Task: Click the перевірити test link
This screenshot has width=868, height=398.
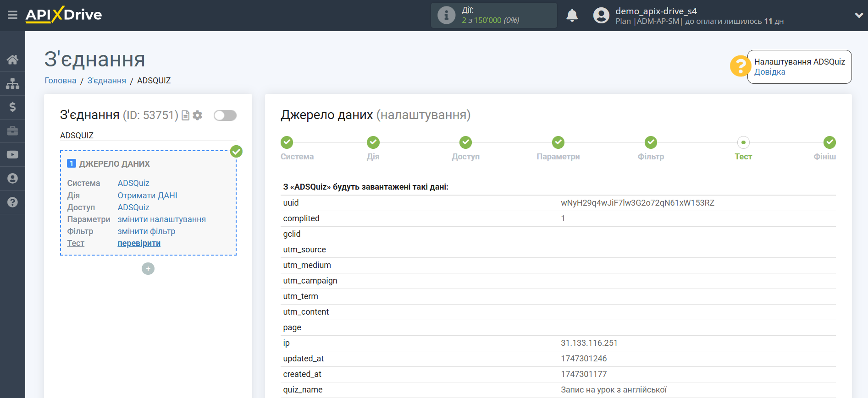Action: 139,243
